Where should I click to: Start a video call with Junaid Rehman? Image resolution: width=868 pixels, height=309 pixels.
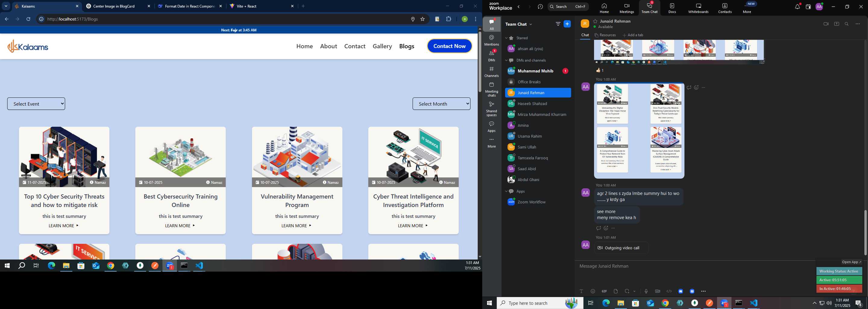click(x=826, y=24)
